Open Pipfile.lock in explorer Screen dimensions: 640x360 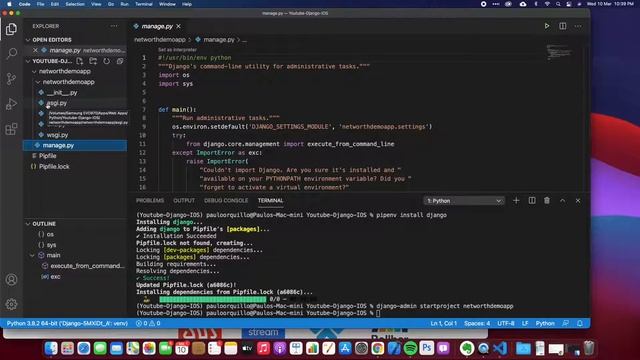click(54, 167)
